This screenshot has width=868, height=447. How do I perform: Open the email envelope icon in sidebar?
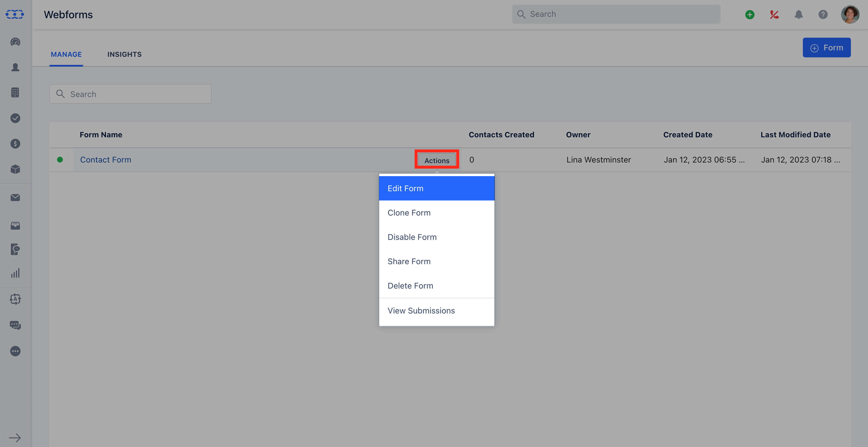[15, 198]
